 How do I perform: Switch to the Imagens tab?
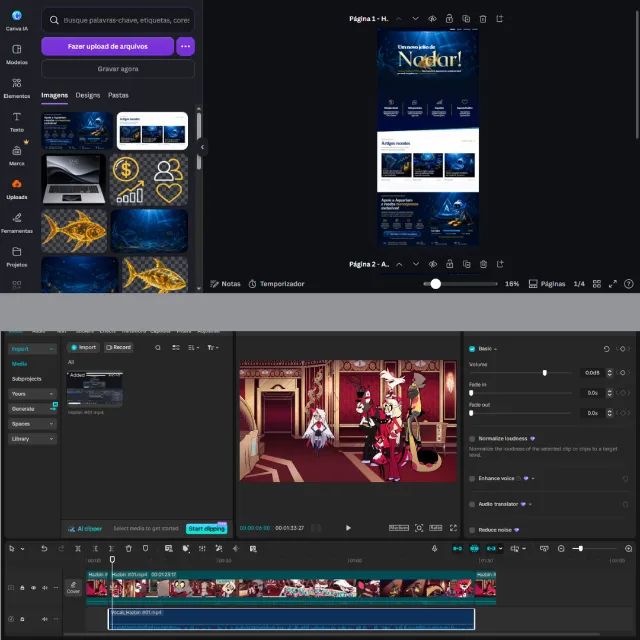pos(54,95)
